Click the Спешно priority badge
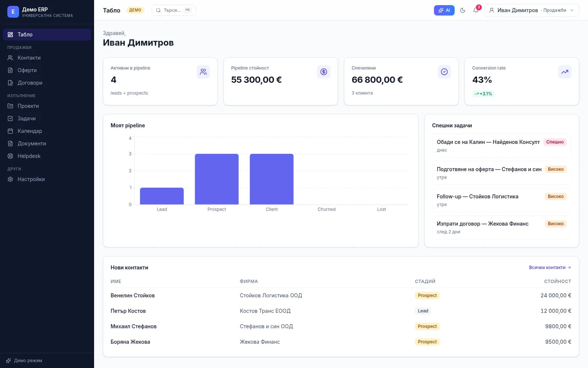The width and height of the screenshot is (588, 368). [555, 142]
